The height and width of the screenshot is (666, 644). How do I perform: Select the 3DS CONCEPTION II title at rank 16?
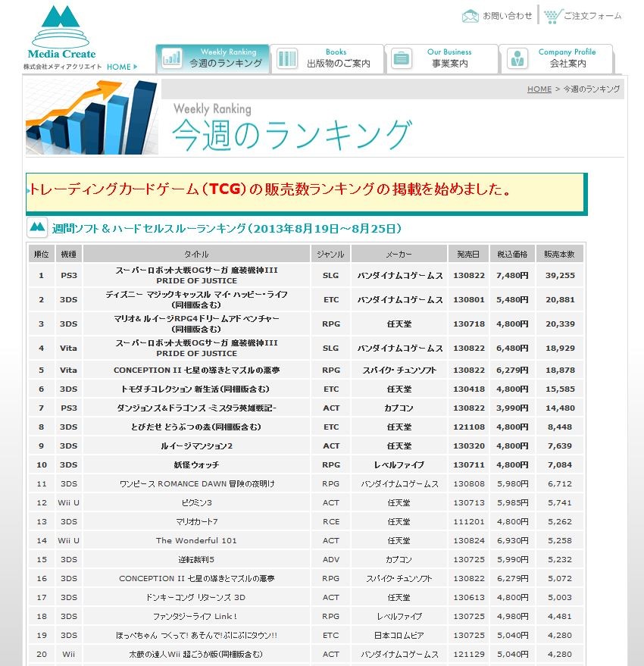coord(196,579)
